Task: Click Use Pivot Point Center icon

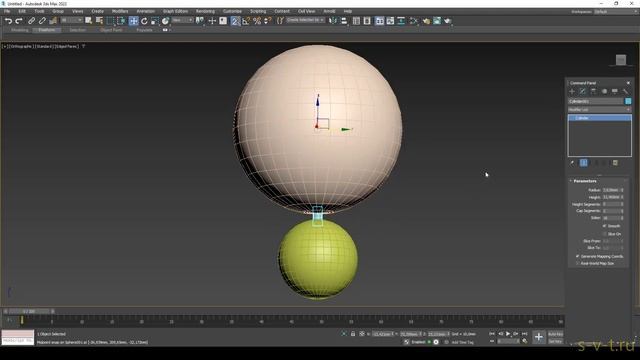Action: [x=200, y=21]
